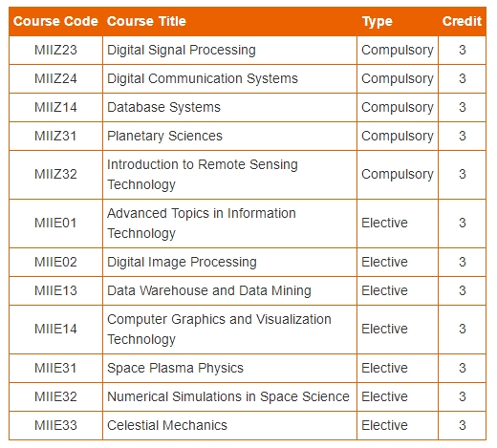Select course code MIIE33

pyautogui.click(x=55, y=426)
